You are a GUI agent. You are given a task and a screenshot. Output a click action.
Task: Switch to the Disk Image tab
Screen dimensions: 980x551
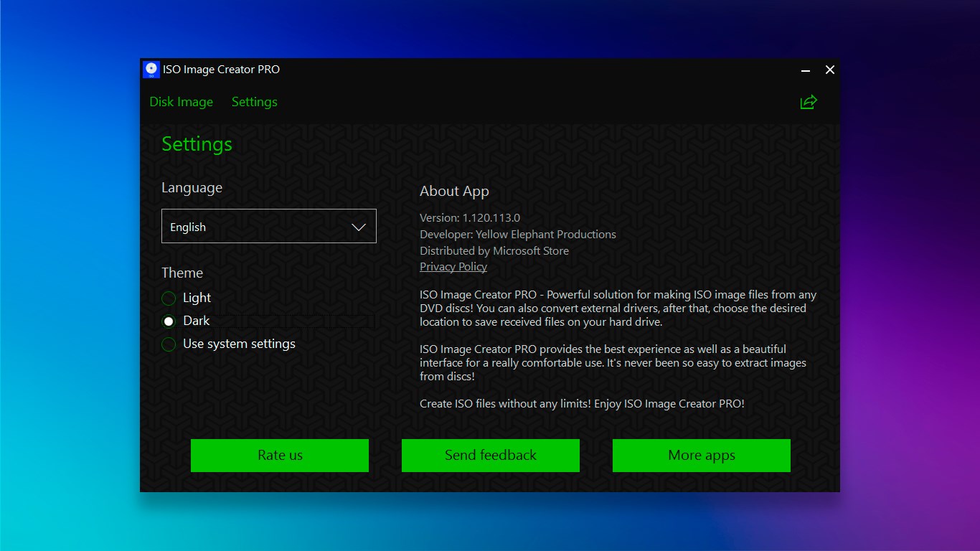(182, 102)
